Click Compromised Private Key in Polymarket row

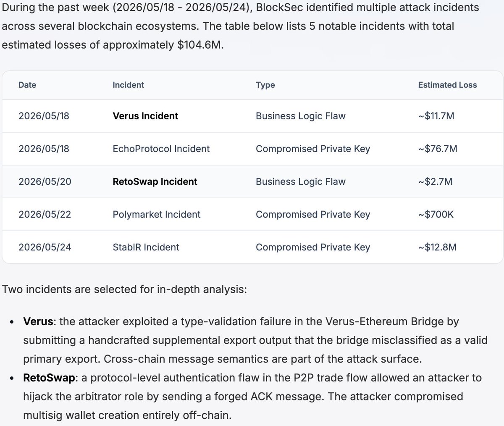[x=313, y=214]
